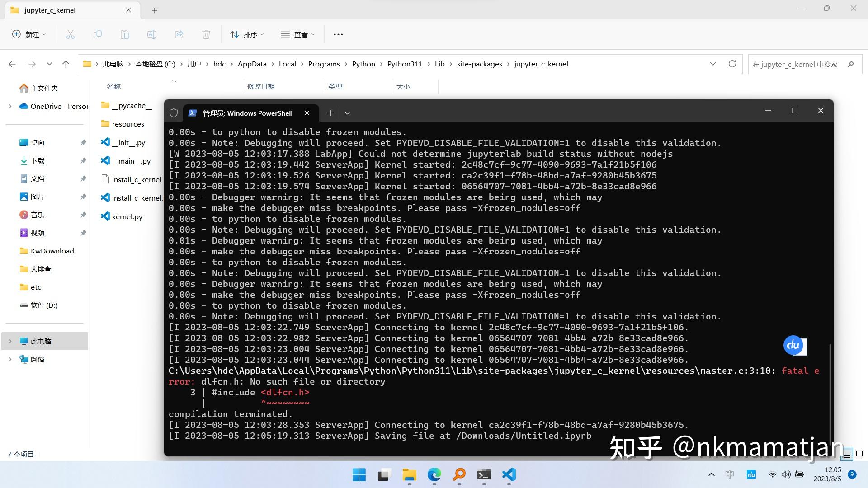Open the 查看 view options dropdown
868x488 pixels.
pyautogui.click(x=297, y=34)
